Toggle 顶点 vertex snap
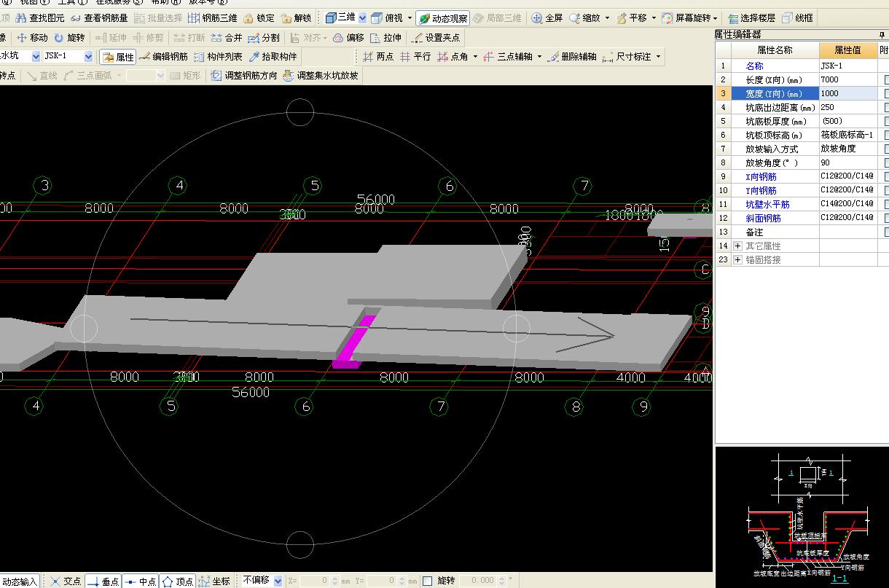 (178, 581)
